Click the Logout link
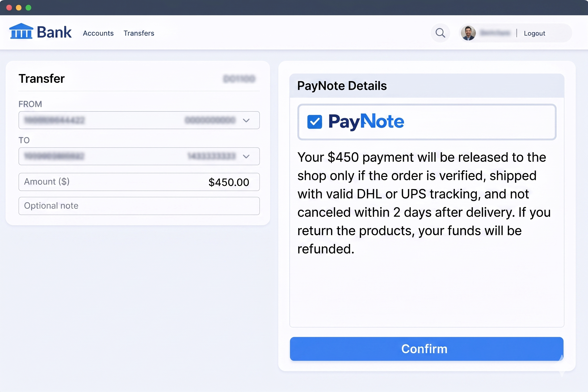Screen dimensions: 588x392 (534, 33)
